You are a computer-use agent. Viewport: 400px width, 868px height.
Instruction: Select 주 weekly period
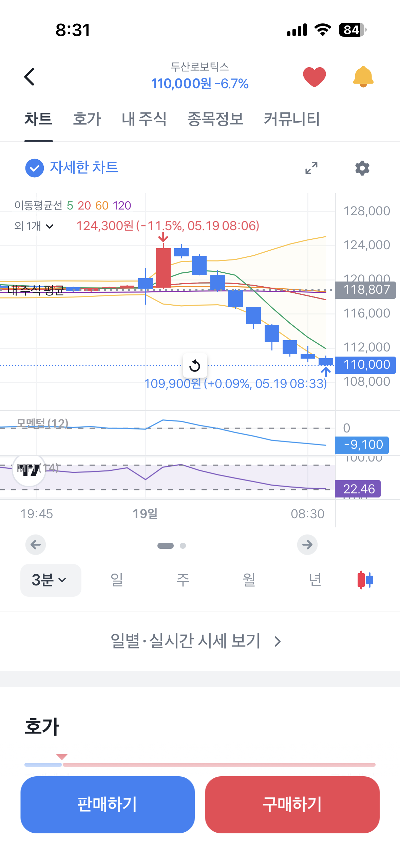(x=183, y=580)
